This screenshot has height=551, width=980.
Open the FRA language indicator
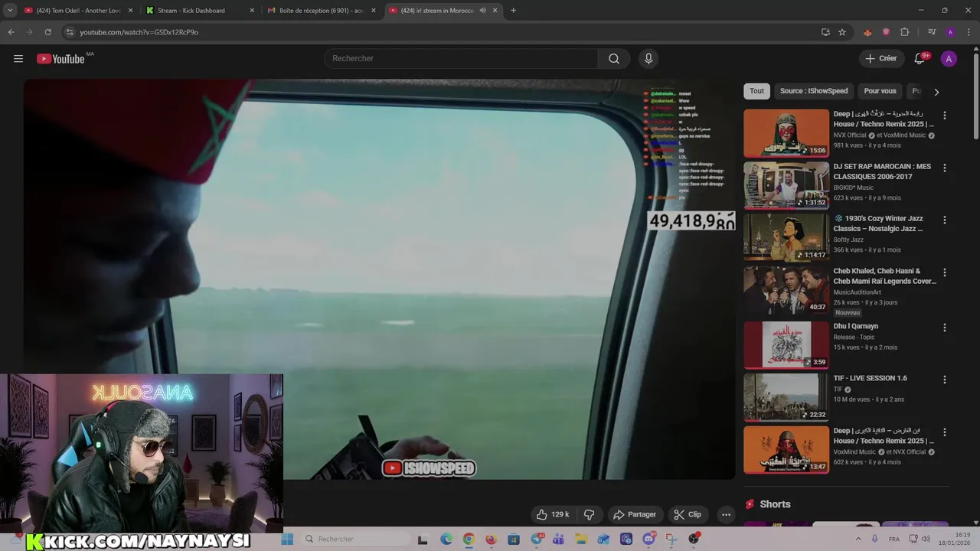(x=894, y=540)
